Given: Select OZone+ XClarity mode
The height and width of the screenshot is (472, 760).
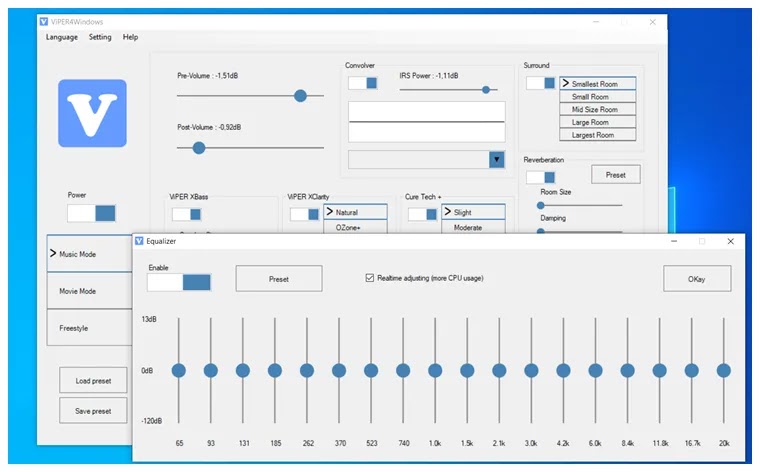Looking at the screenshot, I should click(356, 227).
